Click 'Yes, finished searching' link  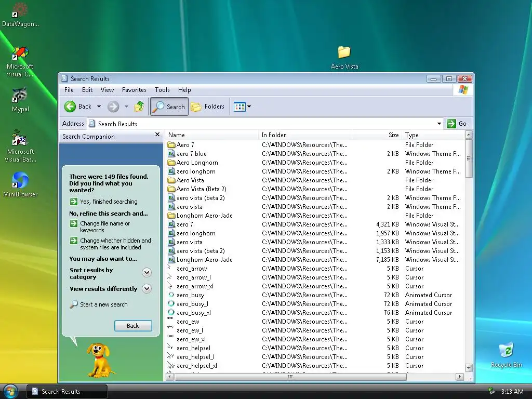(x=109, y=202)
